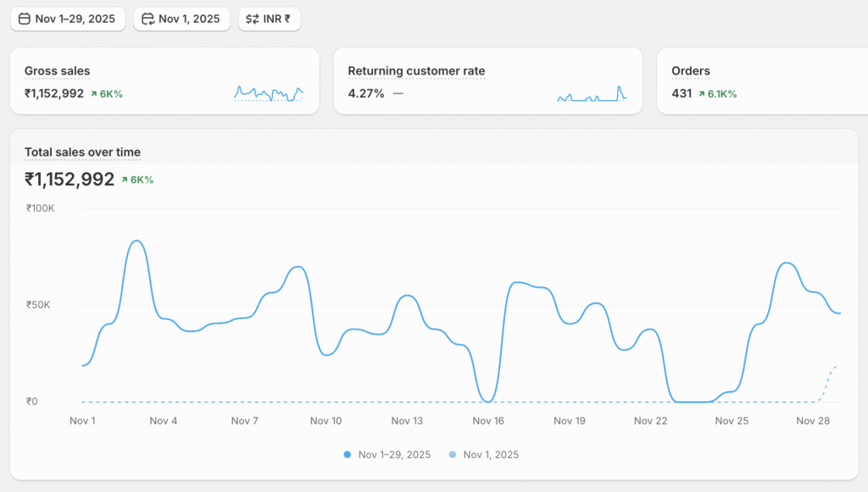Click the Gross sales sparkline chart

269,93
